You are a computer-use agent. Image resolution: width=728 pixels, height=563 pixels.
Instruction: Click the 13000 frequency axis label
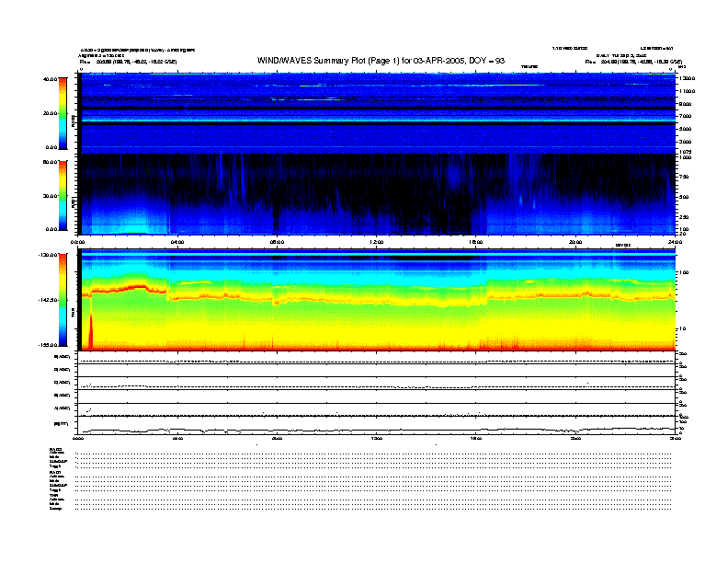[688, 78]
